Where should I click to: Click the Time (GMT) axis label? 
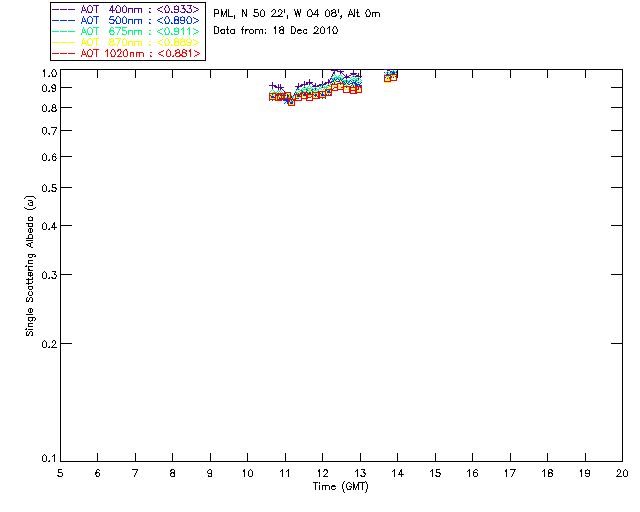341,487
